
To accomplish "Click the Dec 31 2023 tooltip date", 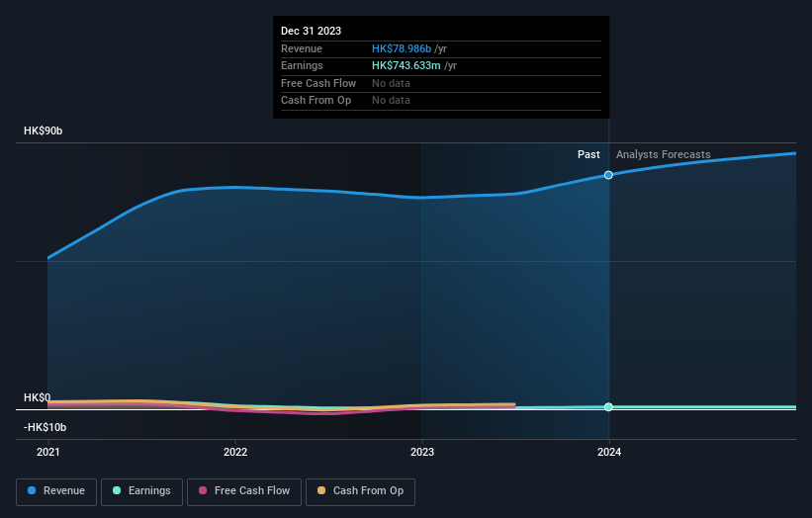I will (x=311, y=31).
